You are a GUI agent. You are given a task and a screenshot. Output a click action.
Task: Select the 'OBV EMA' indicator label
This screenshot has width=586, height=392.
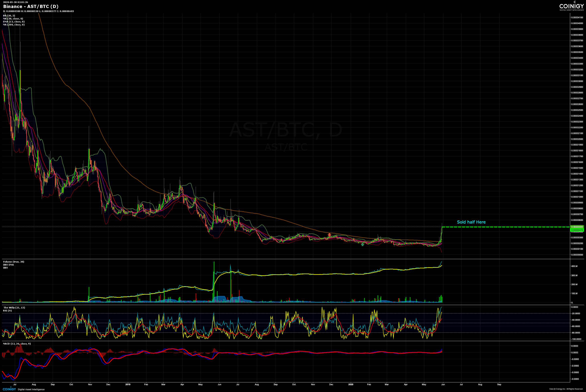point(8,265)
